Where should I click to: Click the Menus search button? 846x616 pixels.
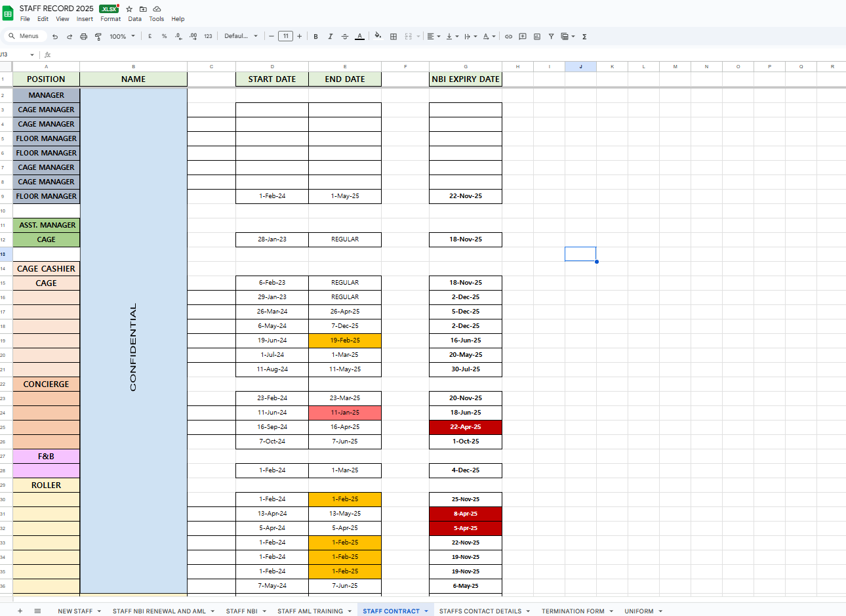coord(24,36)
